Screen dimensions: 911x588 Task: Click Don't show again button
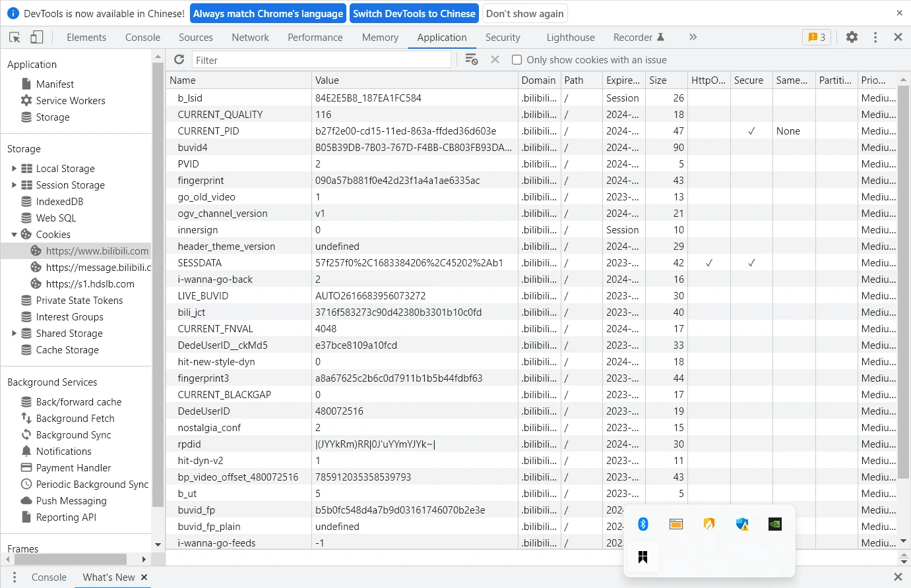(x=525, y=13)
